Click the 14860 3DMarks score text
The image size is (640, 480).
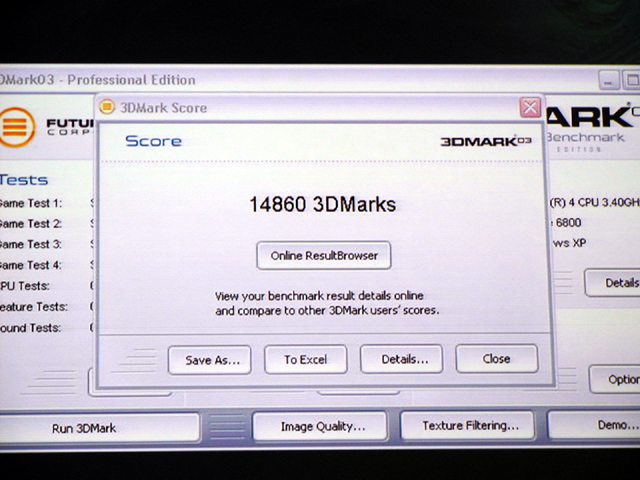point(322,204)
